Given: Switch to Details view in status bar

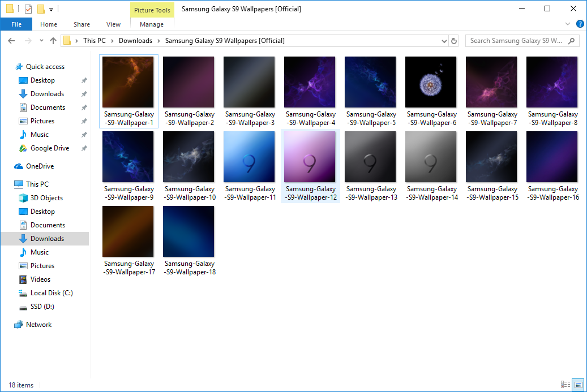Looking at the screenshot, I should [x=565, y=385].
